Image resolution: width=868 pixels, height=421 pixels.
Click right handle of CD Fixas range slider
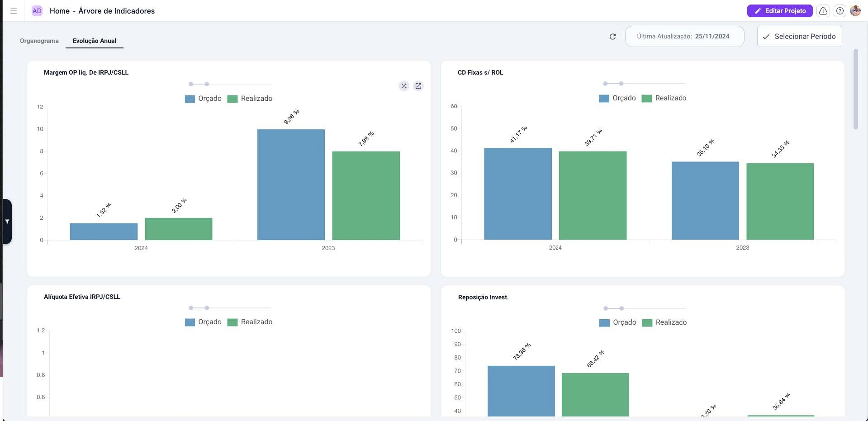click(x=621, y=84)
